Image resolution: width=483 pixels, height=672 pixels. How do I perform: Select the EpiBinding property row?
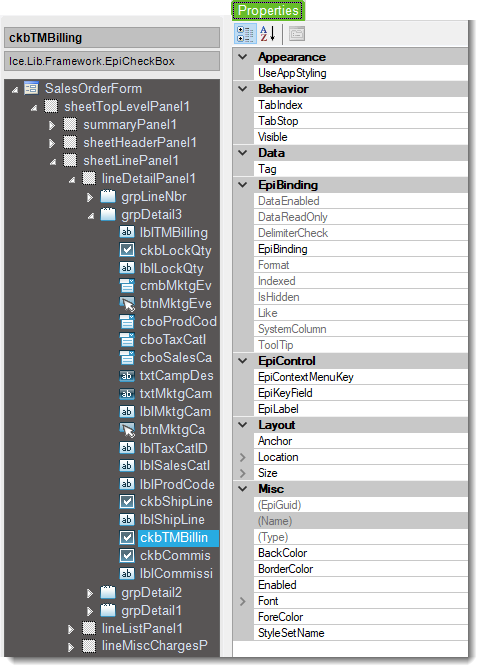click(360, 249)
